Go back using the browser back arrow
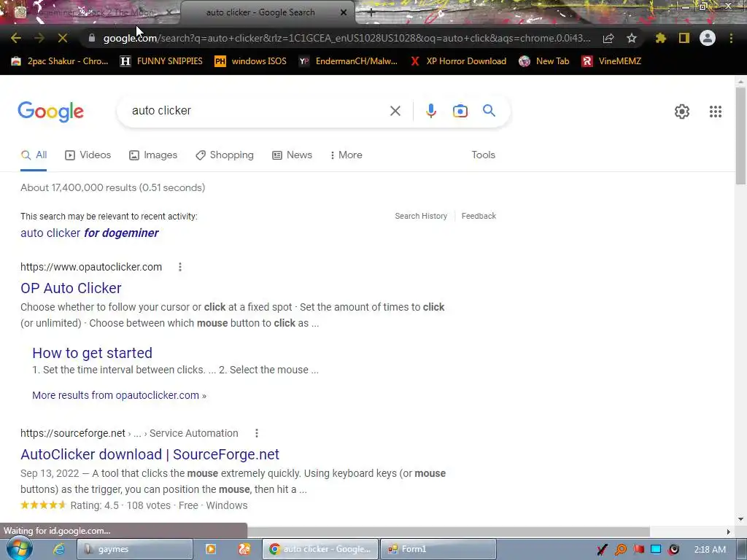This screenshot has width=747, height=560. [x=16, y=38]
